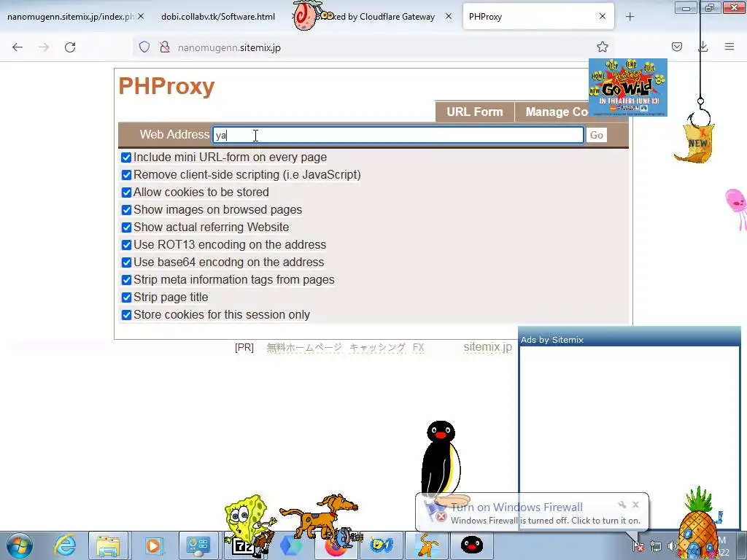Screen dimensions: 747x560
Task: Click the insecure connection lock icon
Action: [x=164, y=47]
